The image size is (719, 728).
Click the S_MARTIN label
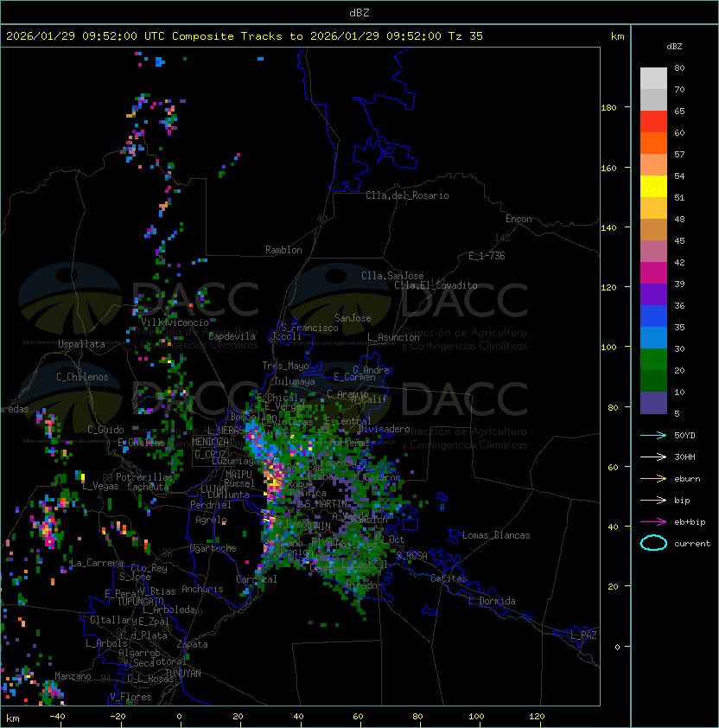[x=326, y=504]
